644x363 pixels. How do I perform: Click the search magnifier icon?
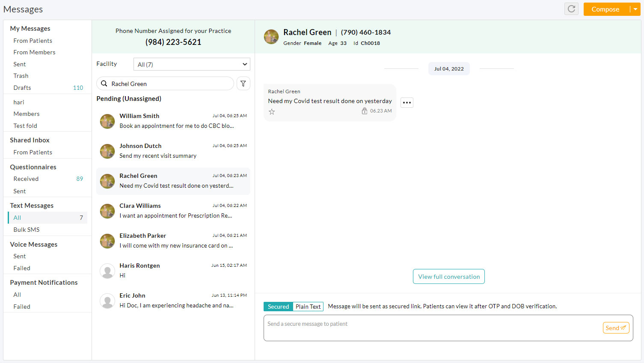point(104,83)
